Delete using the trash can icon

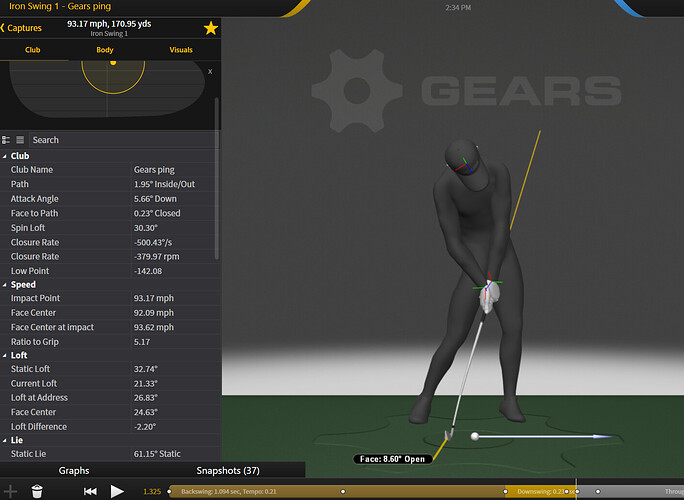(x=37, y=491)
